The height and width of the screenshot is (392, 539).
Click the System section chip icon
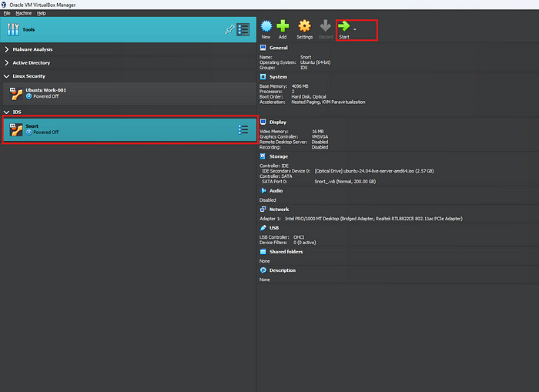[263, 77]
